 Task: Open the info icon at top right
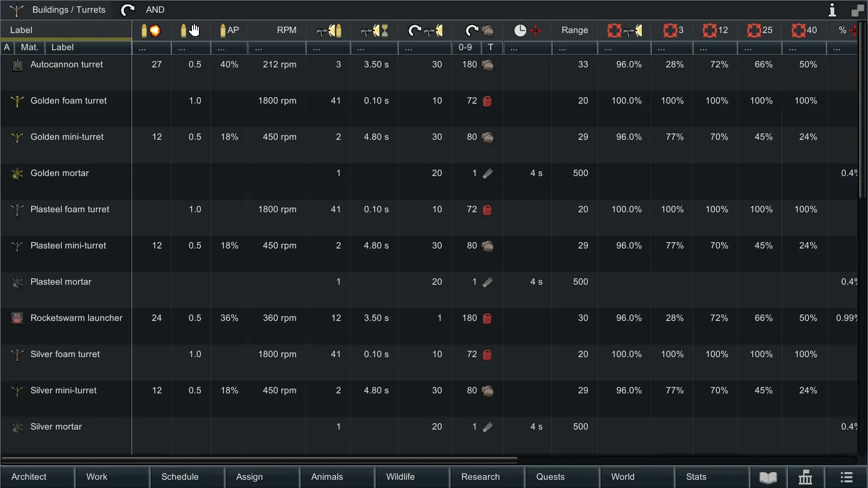click(x=832, y=10)
